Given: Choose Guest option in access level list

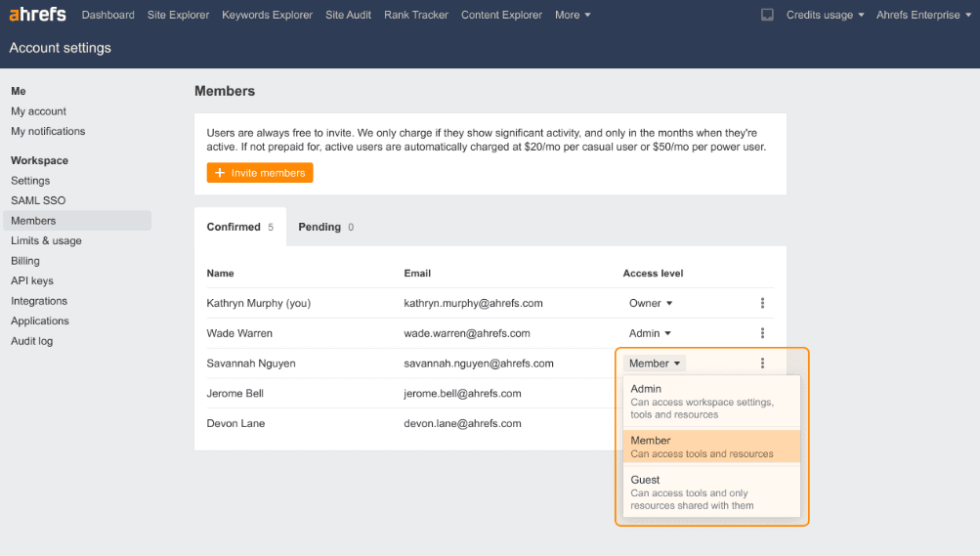Looking at the screenshot, I should [x=711, y=492].
